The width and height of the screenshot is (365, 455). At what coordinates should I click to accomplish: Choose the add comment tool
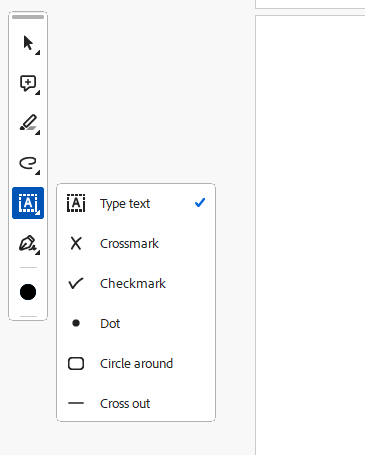tap(28, 83)
